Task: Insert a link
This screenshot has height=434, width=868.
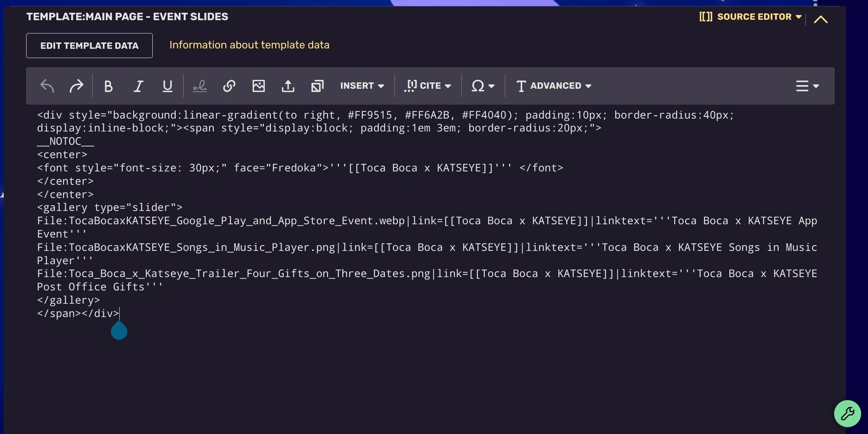Action: [x=229, y=86]
